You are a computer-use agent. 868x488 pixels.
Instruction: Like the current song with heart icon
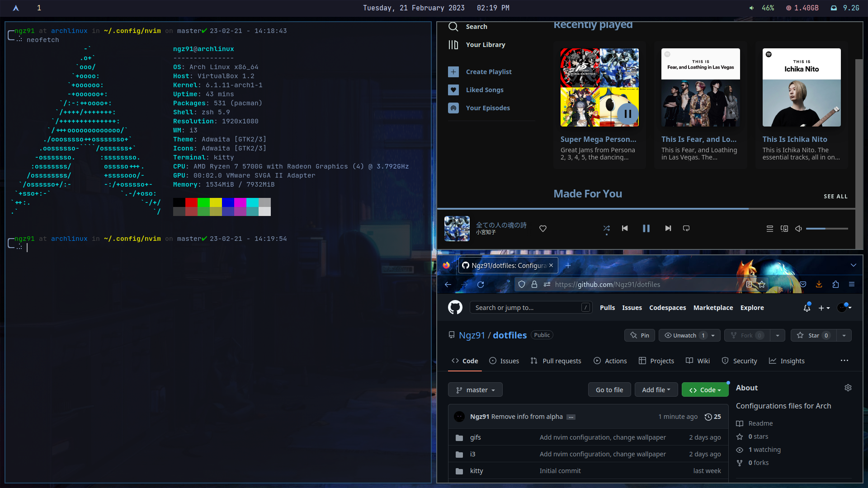[x=543, y=229]
